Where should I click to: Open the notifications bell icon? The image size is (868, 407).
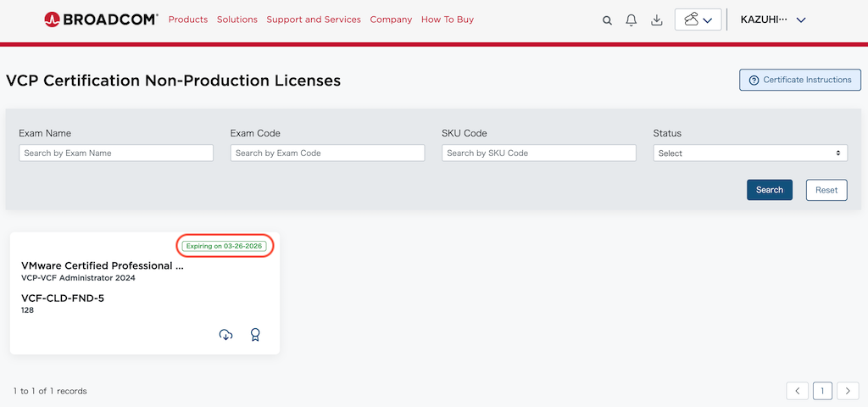pyautogui.click(x=631, y=20)
